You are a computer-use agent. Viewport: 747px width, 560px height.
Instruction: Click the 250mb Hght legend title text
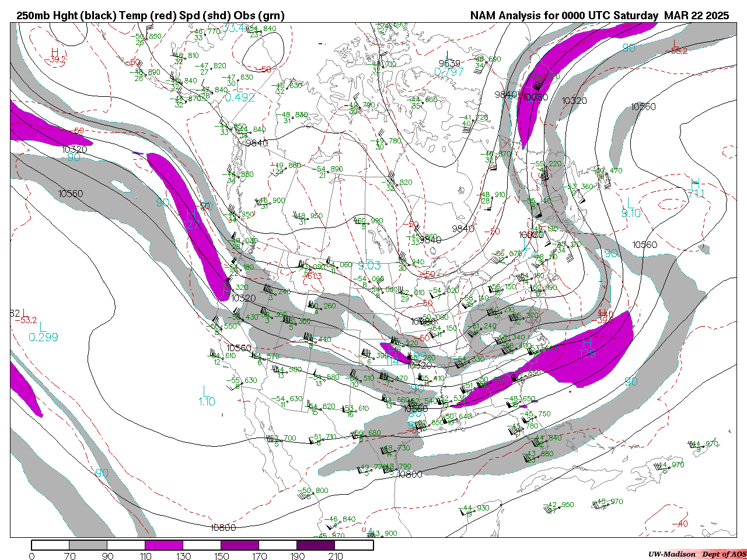[x=151, y=16]
